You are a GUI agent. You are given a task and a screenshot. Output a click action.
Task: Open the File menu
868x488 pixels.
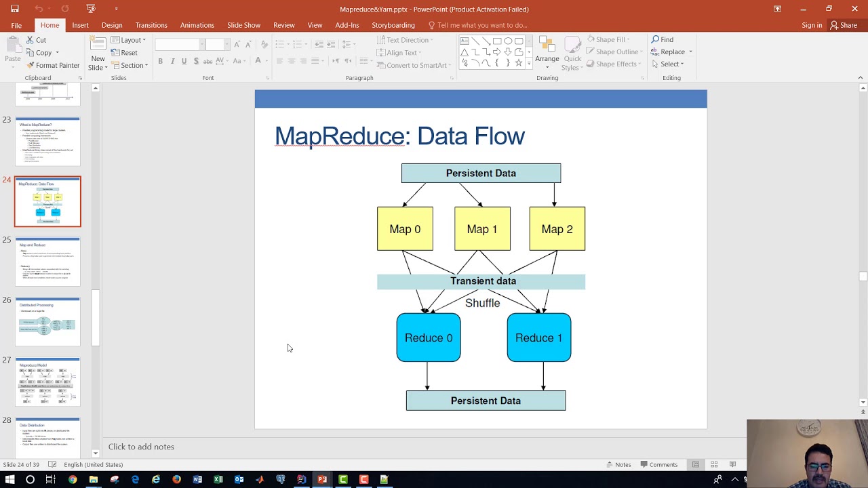click(x=16, y=25)
